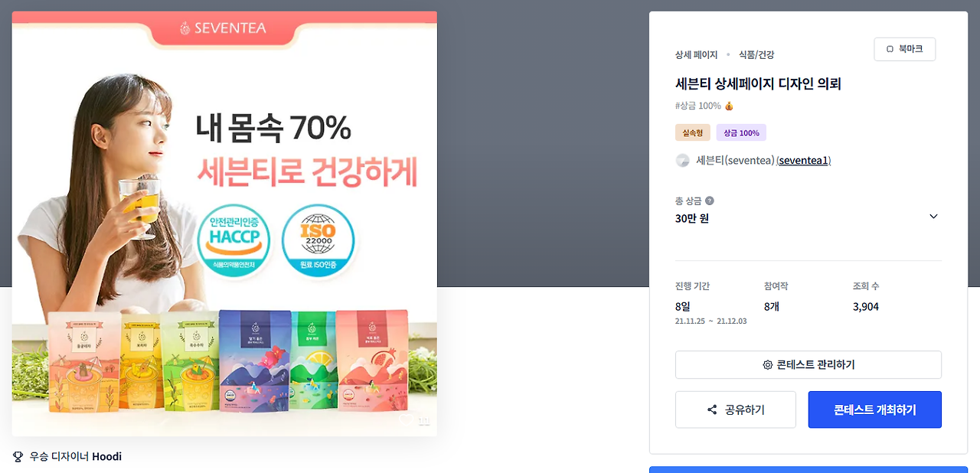Open the seventea1 profile link

tap(803, 161)
